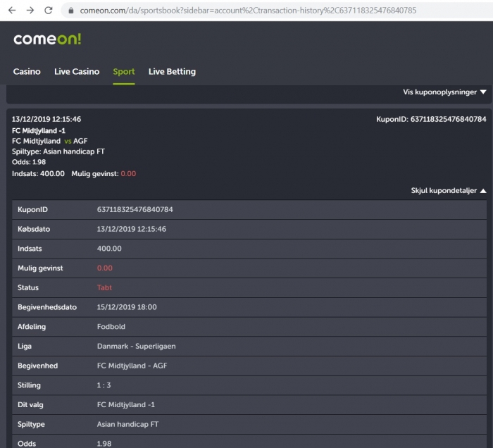Image resolution: width=493 pixels, height=448 pixels.
Task: Open the Live Betting tab
Action: pos(172,72)
